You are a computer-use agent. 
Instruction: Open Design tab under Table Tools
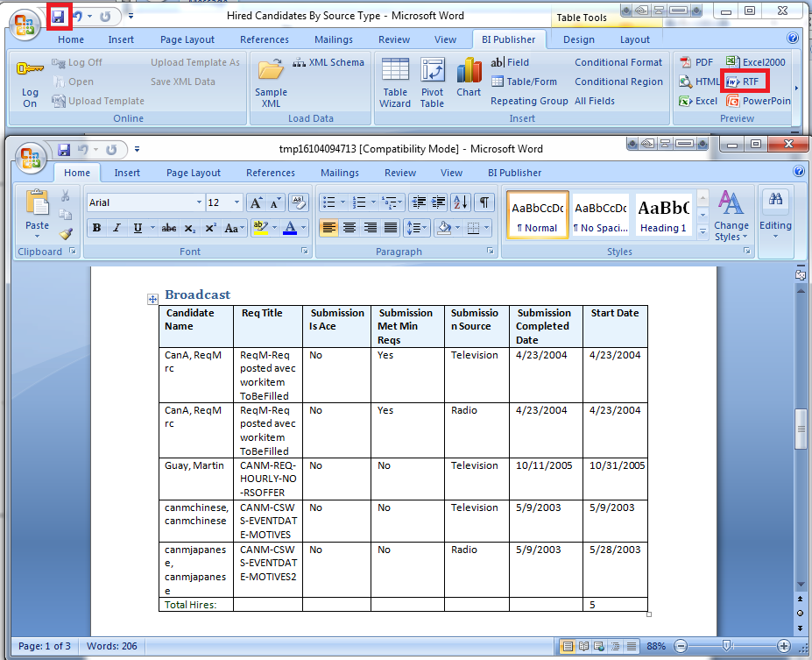(578, 40)
